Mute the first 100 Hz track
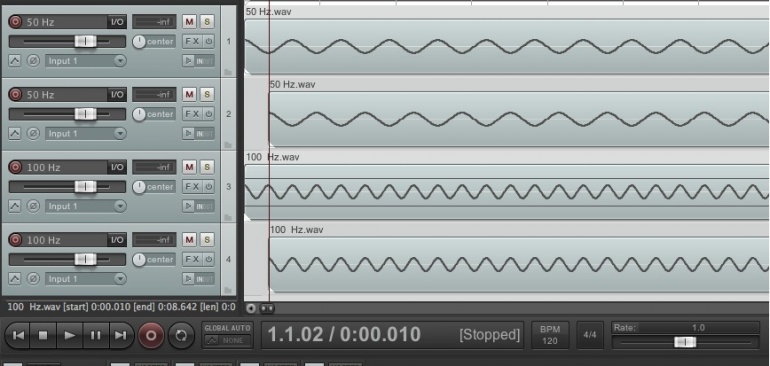Image resolution: width=770 pixels, height=366 pixels. coord(189,167)
